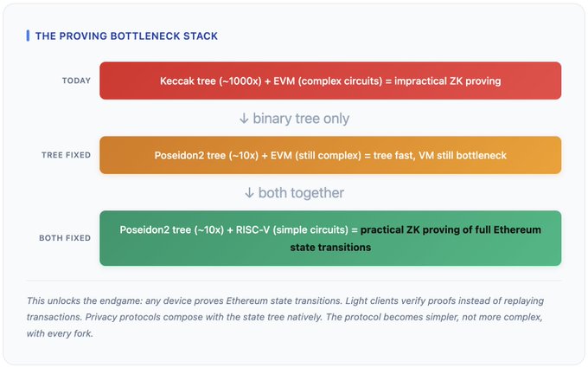The width and height of the screenshot is (588, 368).
Task: Select the "THE PROVING BOTTLENECK STACK" heading
Action: click(126, 36)
